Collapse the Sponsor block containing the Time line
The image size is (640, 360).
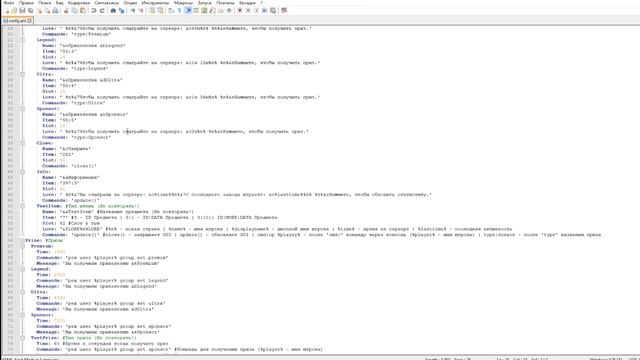(22, 315)
